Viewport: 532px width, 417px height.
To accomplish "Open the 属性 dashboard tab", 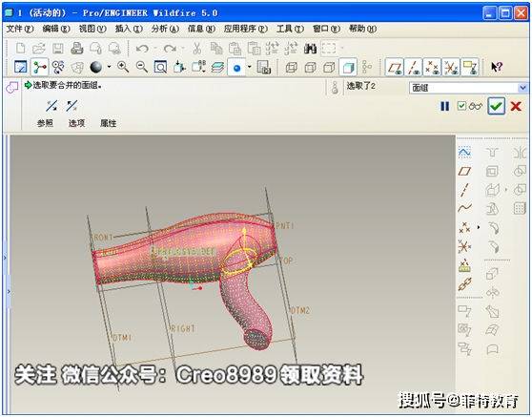I will click(x=109, y=123).
